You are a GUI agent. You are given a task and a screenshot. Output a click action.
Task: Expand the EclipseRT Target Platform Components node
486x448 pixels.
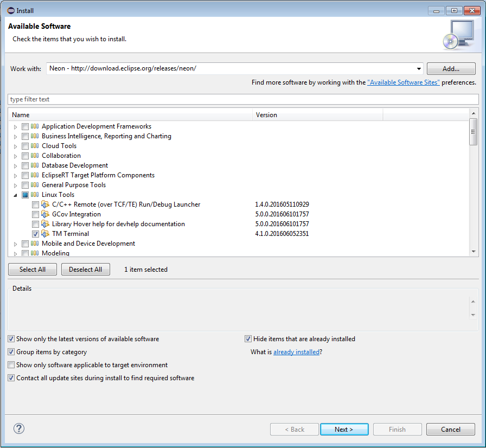coord(15,175)
